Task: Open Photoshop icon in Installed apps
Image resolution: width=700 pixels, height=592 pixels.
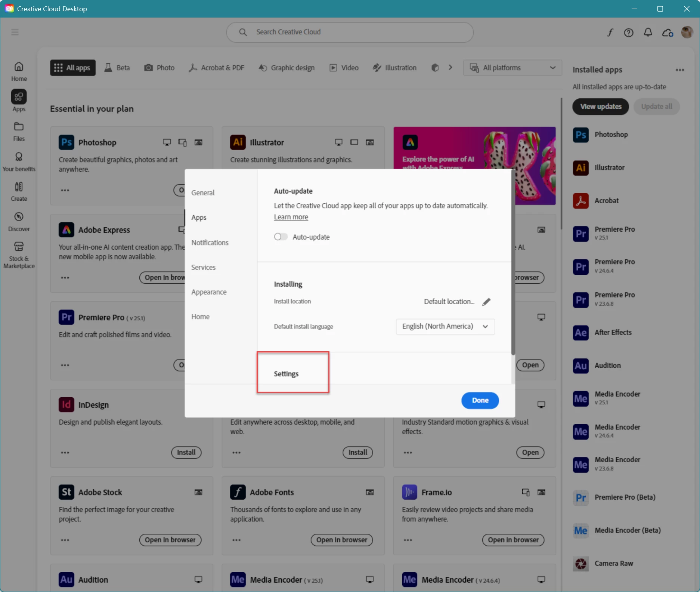Action: pos(581,135)
